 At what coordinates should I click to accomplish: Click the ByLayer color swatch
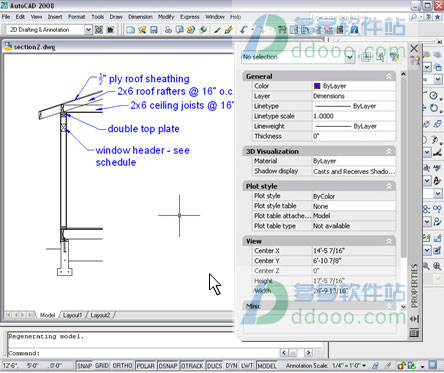coord(317,86)
